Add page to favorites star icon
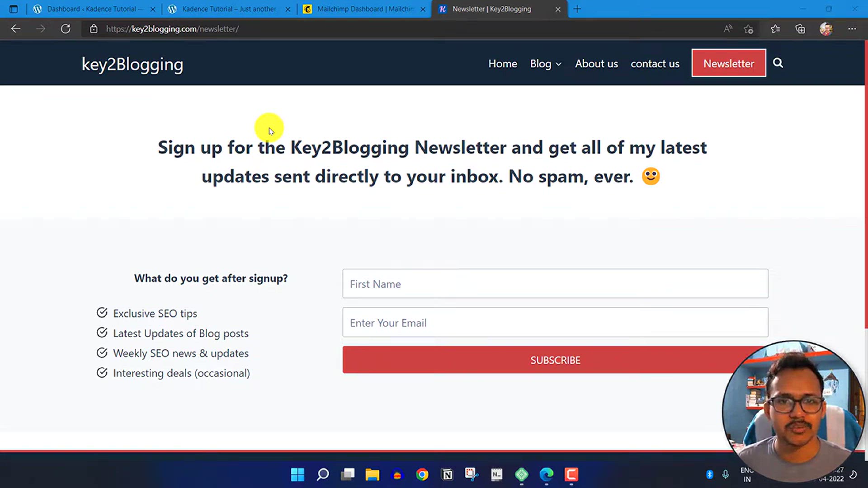The image size is (868, 488). [748, 29]
